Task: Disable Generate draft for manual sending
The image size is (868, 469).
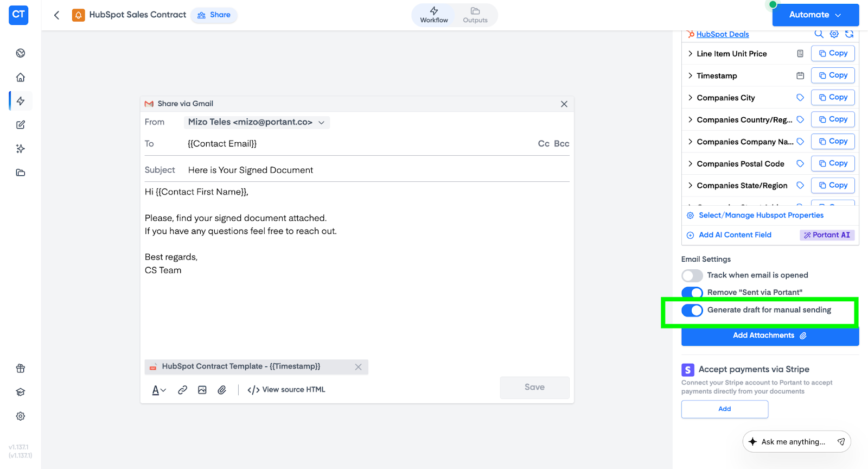Action: point(692,310)
